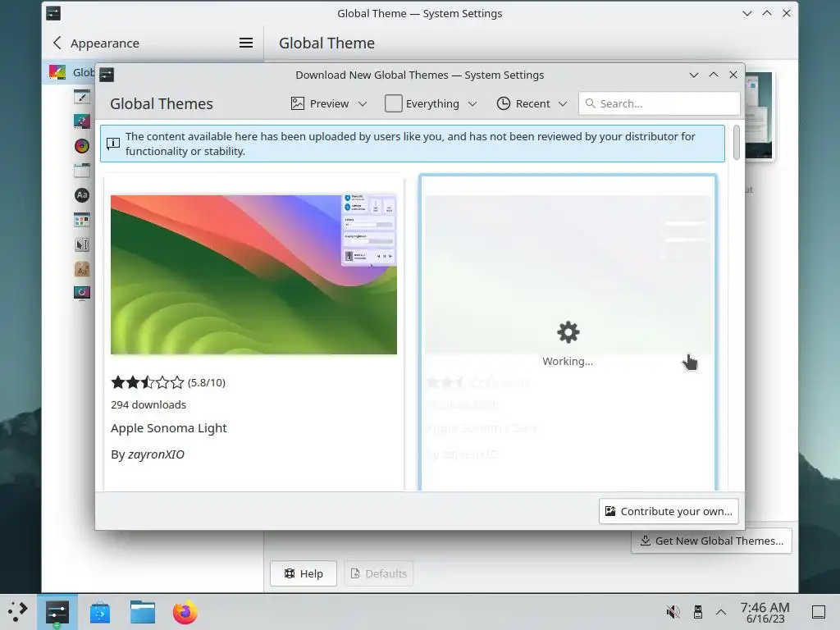Click the Defaults button
The image size is (840, 630).
point(378,573)
